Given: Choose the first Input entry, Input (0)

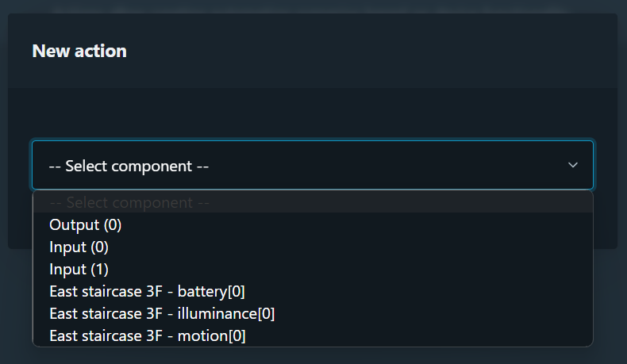Looking at the screenshot, I should point(79,247).
